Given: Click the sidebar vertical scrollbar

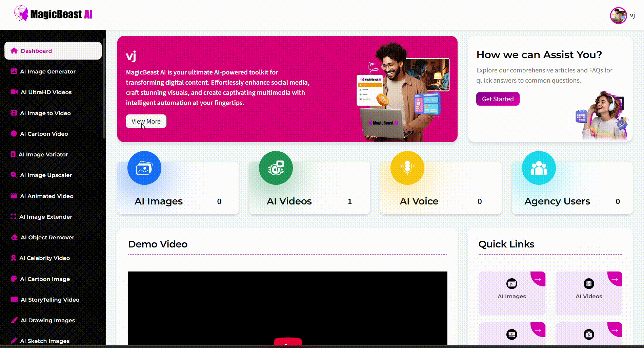Looking at the screenshot, I should (104, 89).
